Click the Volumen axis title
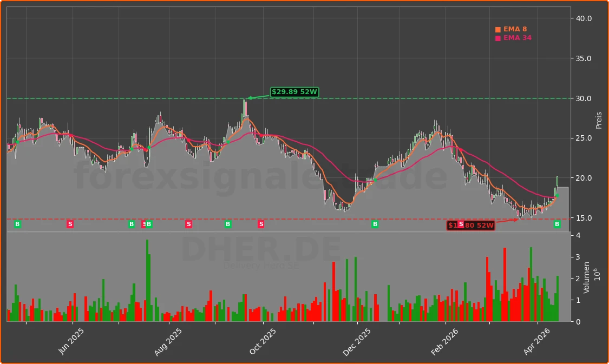The height and width of the screenshot is (364, 609). point(586,277)
